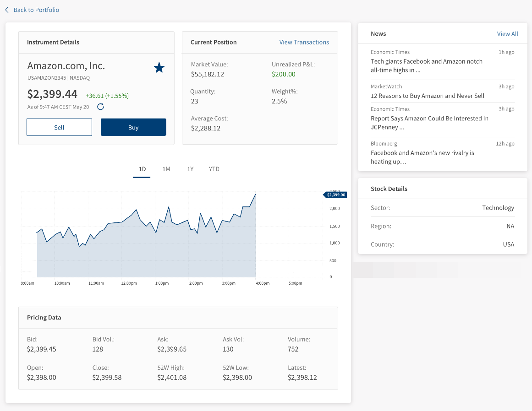Switch chart to YTD tab
The width and height of the screenshot is (532, 411).
point(214,169)
